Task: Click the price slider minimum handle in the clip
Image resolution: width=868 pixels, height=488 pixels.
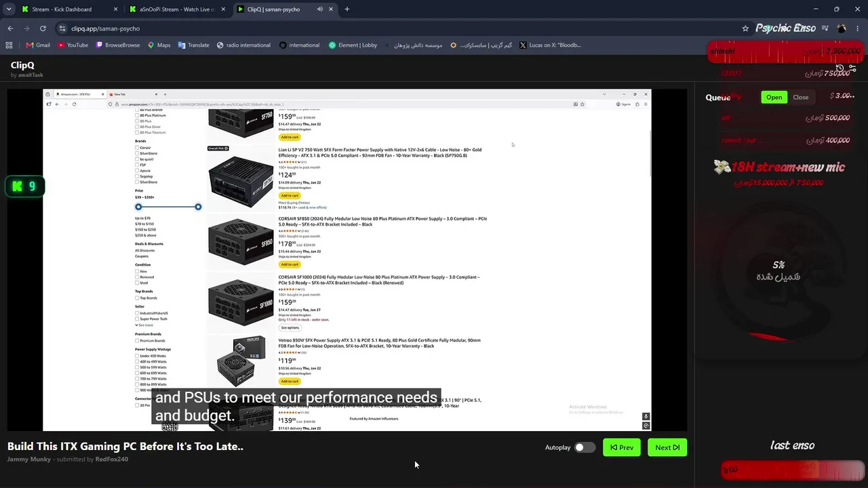Action: (138, 207)
